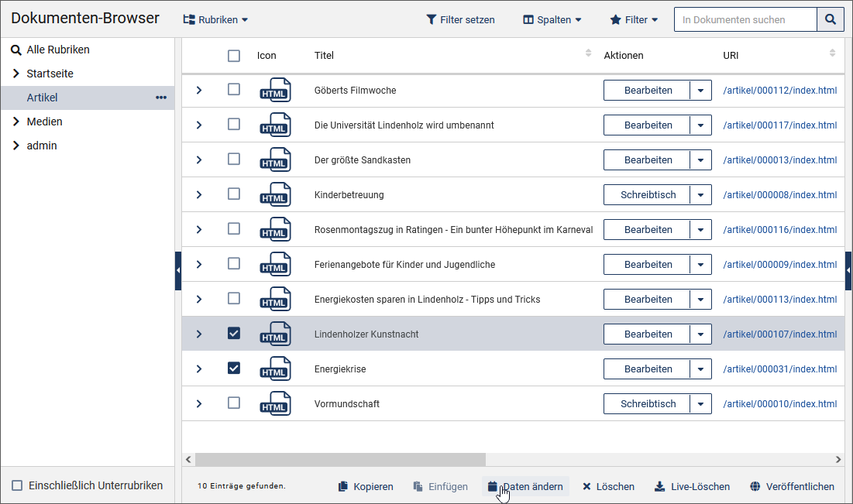Check the Göberts Filmwoche checkbox
This screenshot has height=504, width=853.
pos(234,89)
